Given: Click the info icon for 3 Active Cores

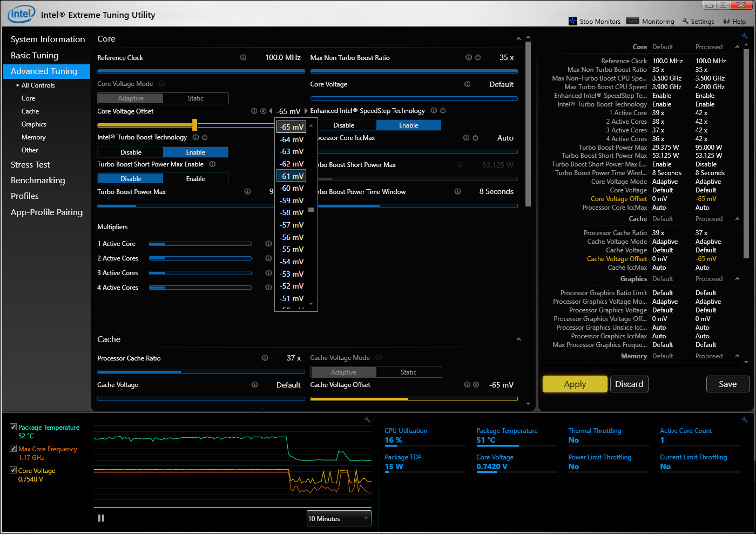Looking at the screenshot, I should click(268, 273).
